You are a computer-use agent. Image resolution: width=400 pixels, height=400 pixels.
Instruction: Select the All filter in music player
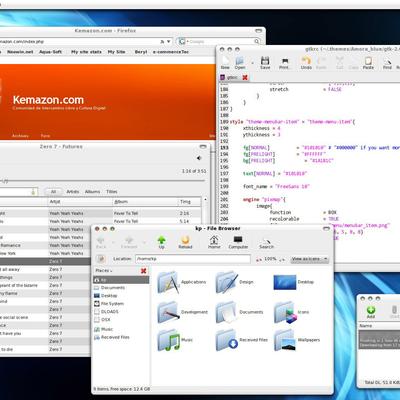(53, 192)
